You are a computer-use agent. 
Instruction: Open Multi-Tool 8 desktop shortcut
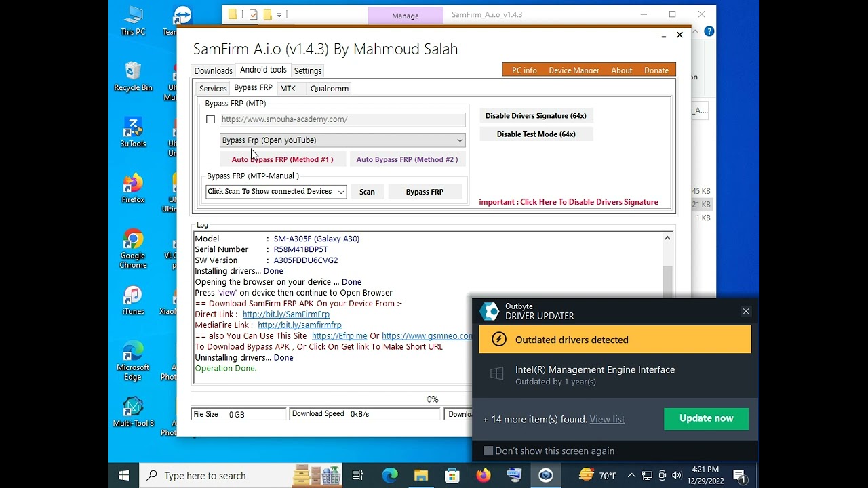[x=133, y=412]
